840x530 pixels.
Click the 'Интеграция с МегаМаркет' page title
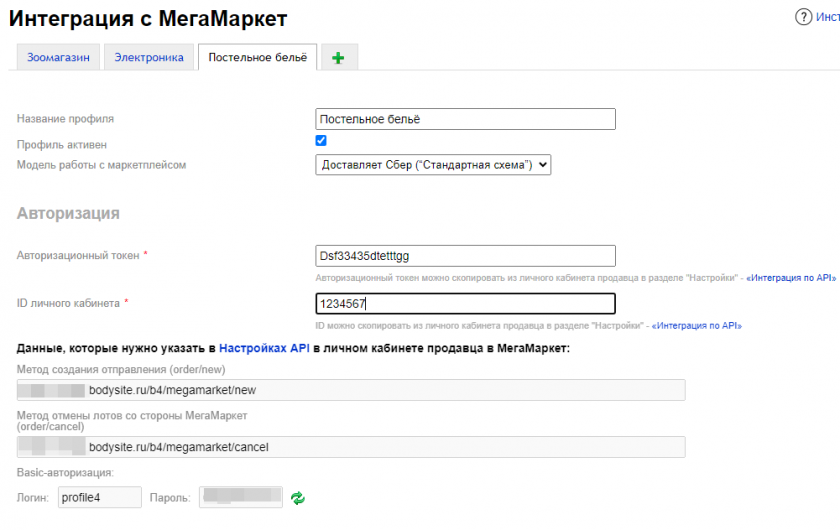pos(148,19)
